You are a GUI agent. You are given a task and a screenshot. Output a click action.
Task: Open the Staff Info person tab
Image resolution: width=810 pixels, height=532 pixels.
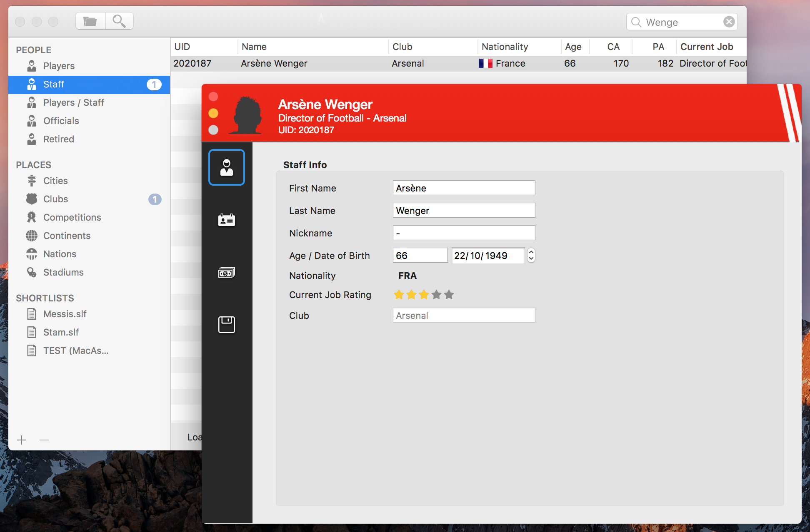pyautogui.click(x=227, y=167)
